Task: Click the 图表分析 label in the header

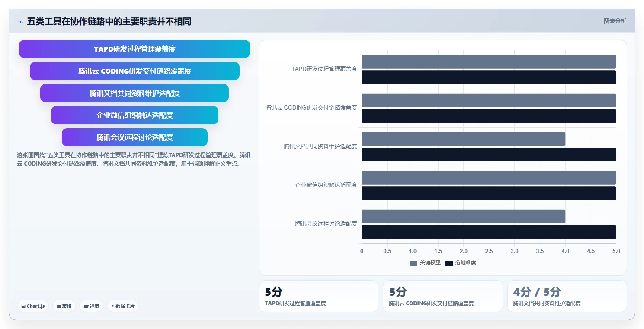Action: (615, 21)
